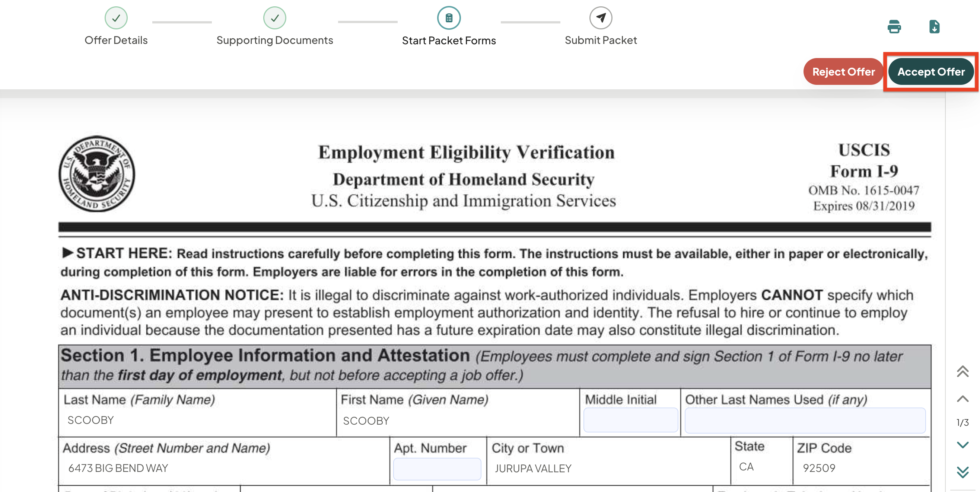Open the Offer Details step checkmark
This screenshot has height=492, width=980.
116,18
